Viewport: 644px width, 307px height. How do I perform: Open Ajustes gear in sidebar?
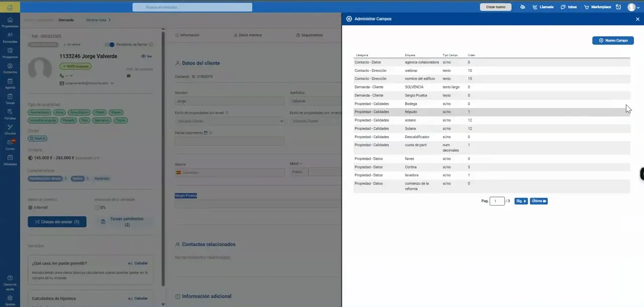pos(10,300)
